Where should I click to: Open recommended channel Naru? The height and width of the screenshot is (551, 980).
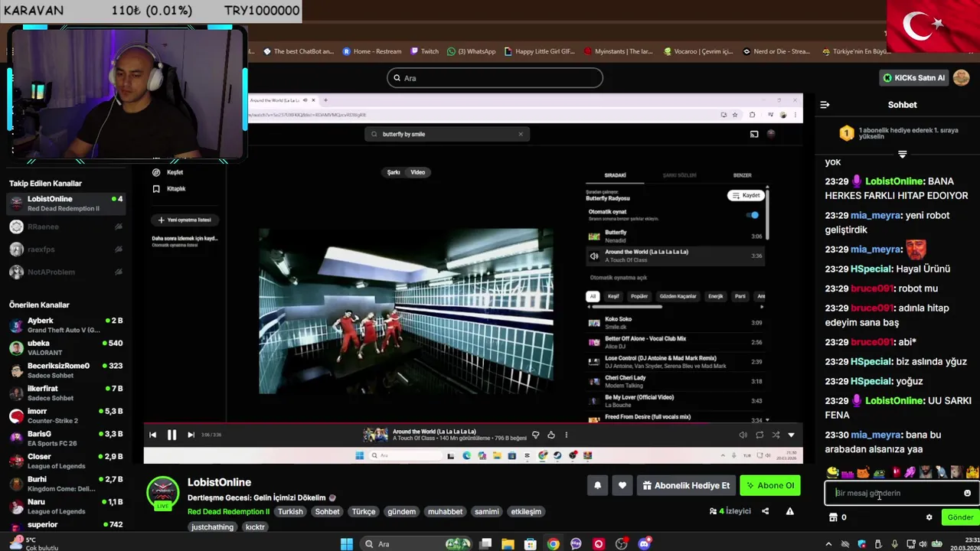[x=65, y=506]
